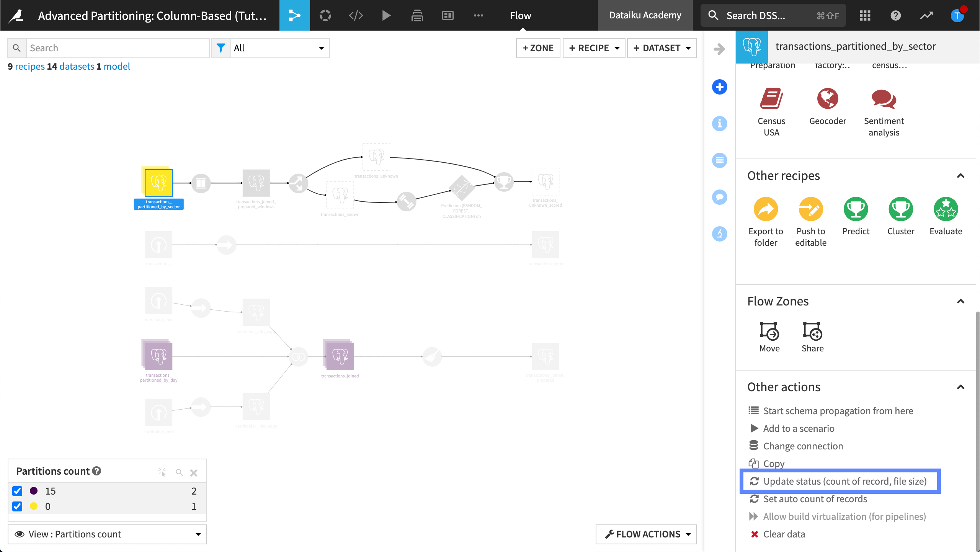Uncheck the 0 partitions count checkbox
Screen dimensions: 980x552
17,506
